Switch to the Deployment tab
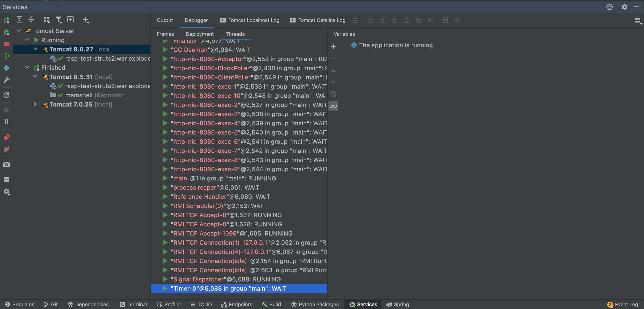 [x=199, y=34]
